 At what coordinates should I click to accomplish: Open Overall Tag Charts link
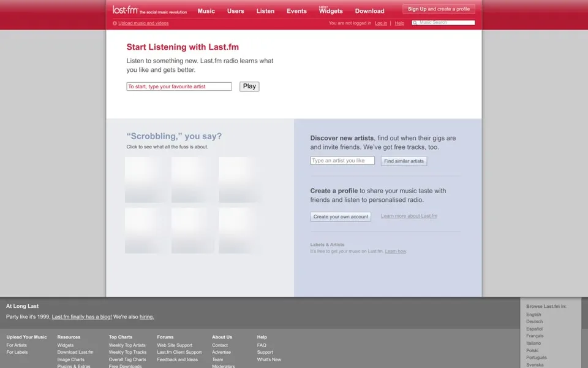click(x=127, y=359)
